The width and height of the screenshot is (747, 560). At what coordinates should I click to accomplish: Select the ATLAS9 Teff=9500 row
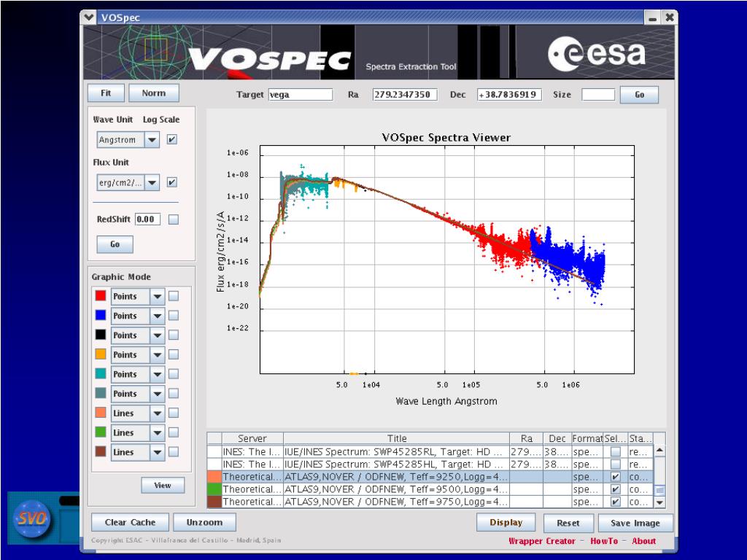click(430, 489)
